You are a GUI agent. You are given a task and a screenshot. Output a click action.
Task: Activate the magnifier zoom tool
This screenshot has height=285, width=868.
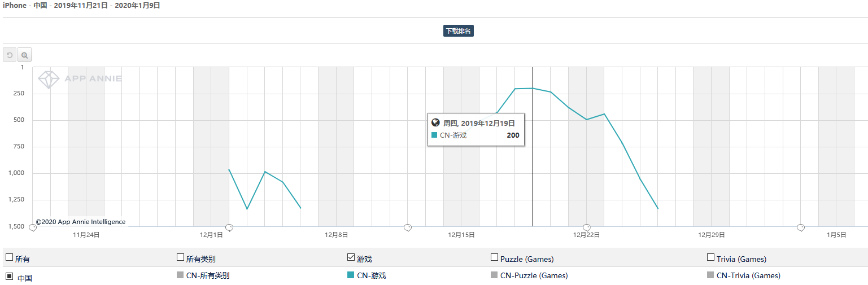coord(25,55)
